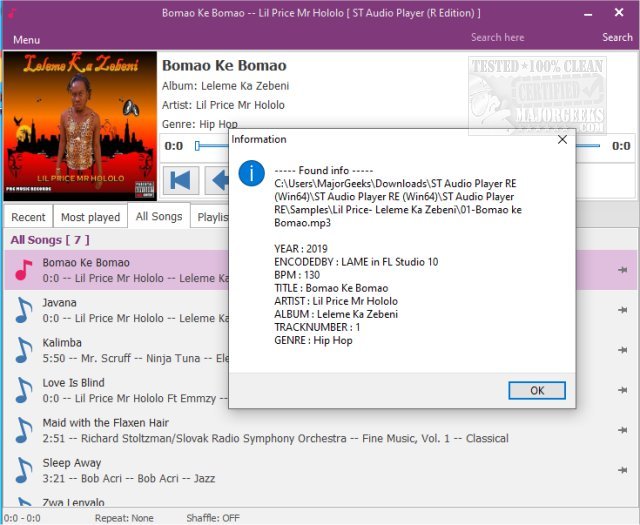Click the music note icon for Love Is Blind
The width and height of the screenshot is (640, 525).
pos(24,390)
